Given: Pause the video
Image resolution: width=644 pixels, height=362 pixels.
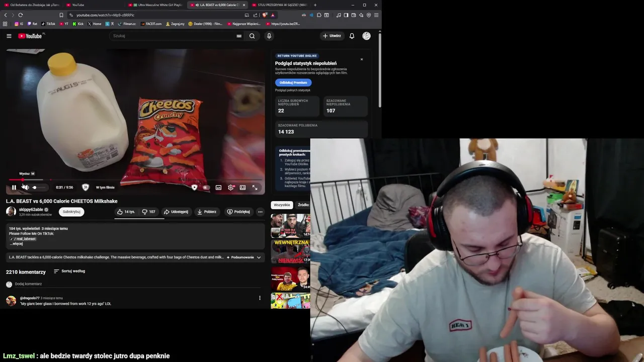Looking at the screenshot, I should [x=14, y=188].
